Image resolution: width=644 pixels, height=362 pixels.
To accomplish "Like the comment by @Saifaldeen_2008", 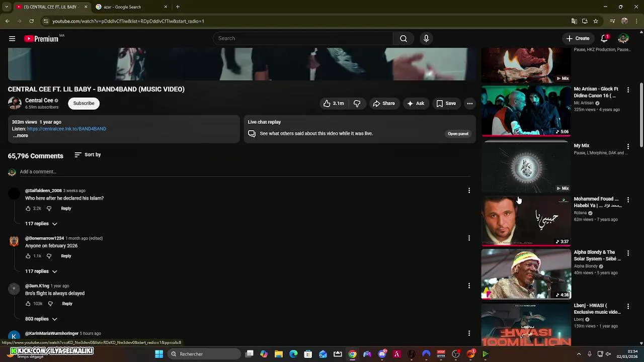I will tap(28, 209).
